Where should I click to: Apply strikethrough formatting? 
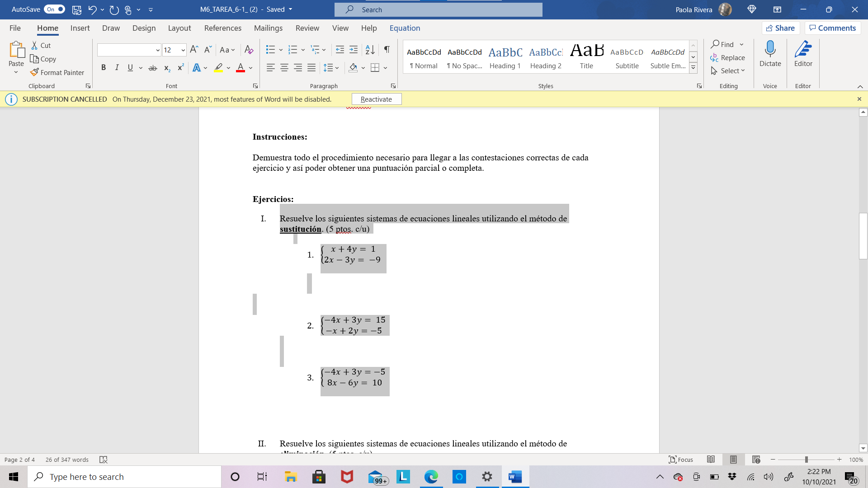(x=153, y=67)
